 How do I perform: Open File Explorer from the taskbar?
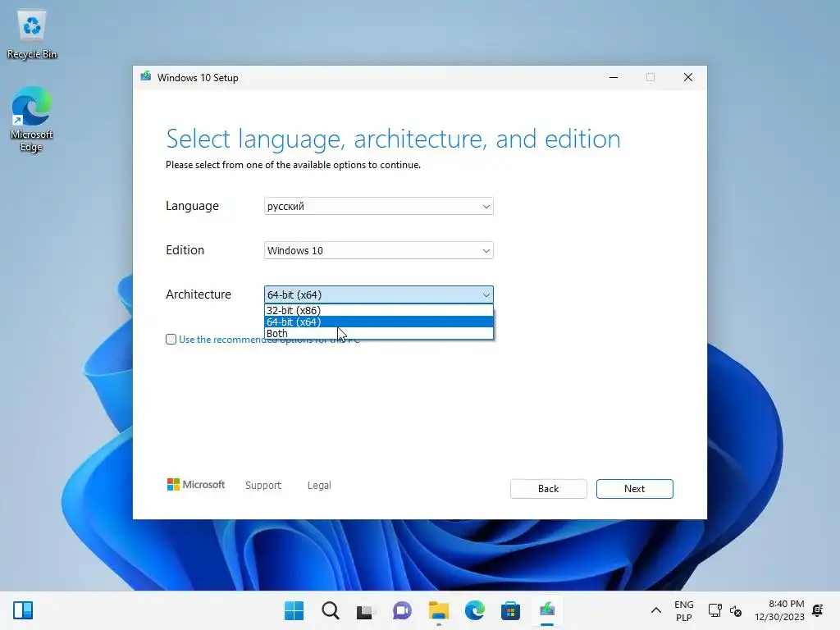pyautogui.click(x=438, y=610)
